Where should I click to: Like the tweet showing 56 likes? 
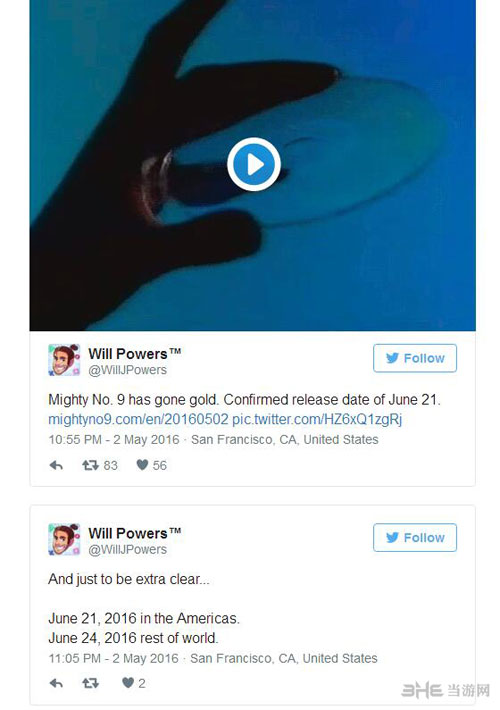point(142,465)
